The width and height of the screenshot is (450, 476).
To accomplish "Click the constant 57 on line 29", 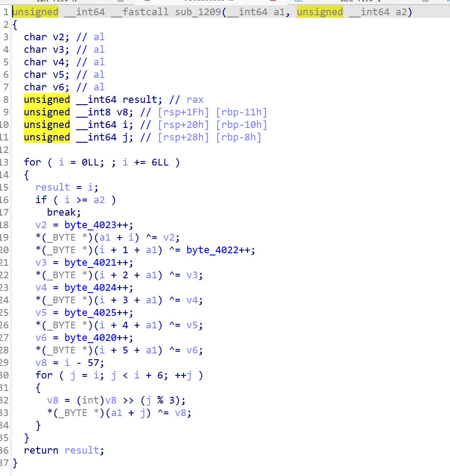I will click(93, 362).
